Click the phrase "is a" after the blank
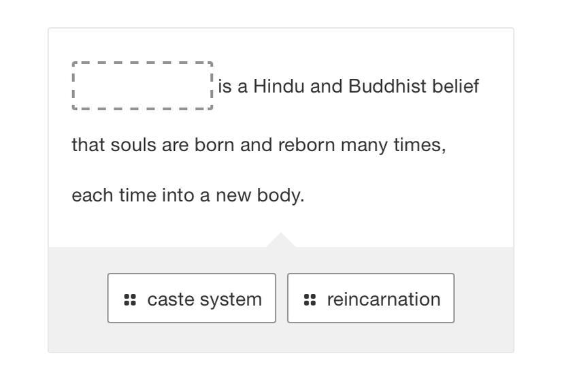Viewport: 562px width, 392px height. (231, 86)
